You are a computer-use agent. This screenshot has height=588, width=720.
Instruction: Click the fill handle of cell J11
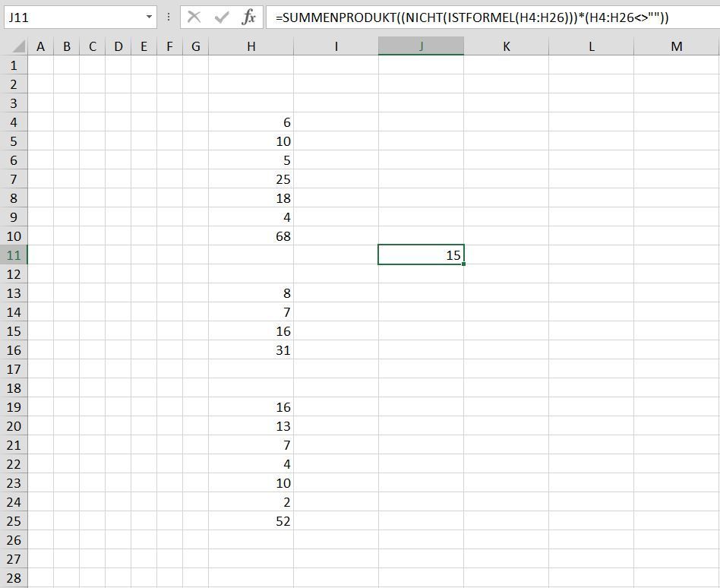[464, 264]
